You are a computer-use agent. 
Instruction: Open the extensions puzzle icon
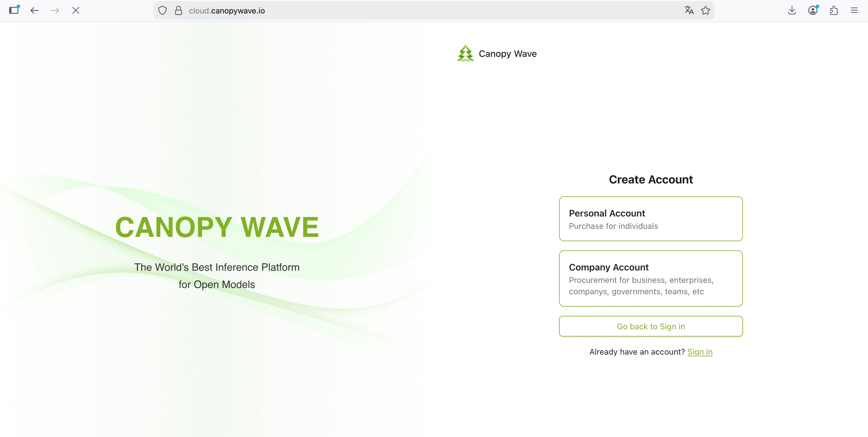pyautogui.click(x=834, y=10)
